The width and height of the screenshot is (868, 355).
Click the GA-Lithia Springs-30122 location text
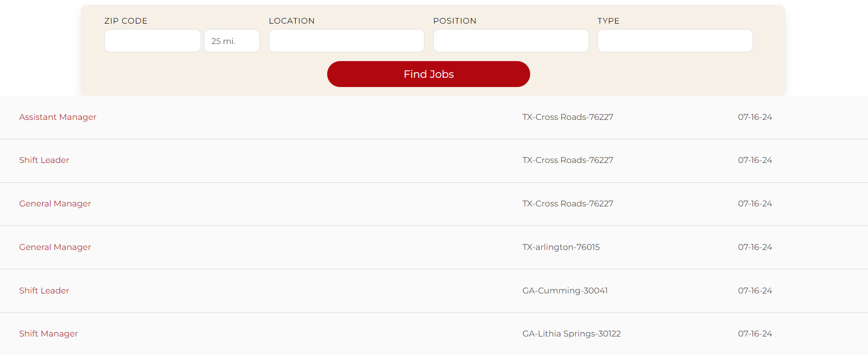(571, 334)
